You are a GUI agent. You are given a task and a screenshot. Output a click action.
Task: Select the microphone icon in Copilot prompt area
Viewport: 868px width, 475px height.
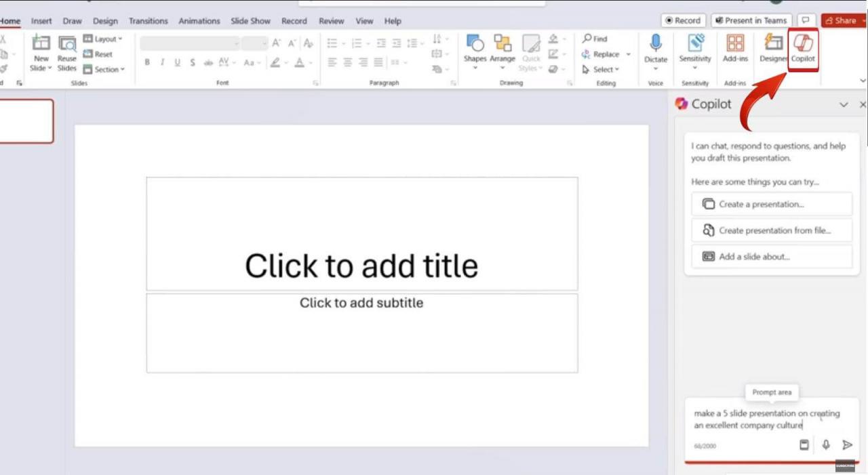click(825, 445)
